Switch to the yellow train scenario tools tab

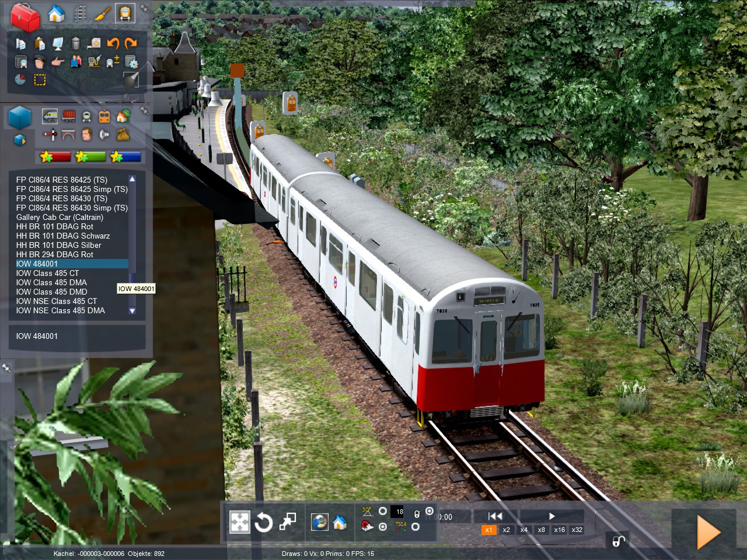(124, 13)
